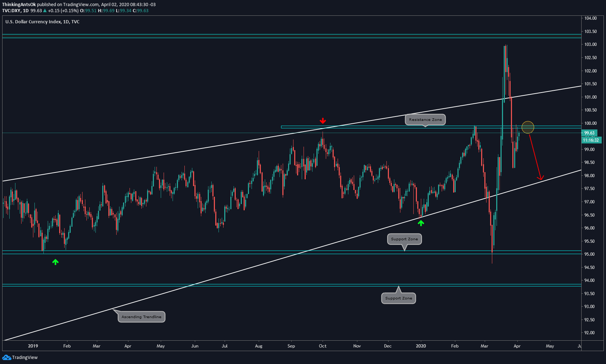The width and height of the screenshot is (606, 364).
Task: Click the TradingView text in footer
Action: (25, 358)
